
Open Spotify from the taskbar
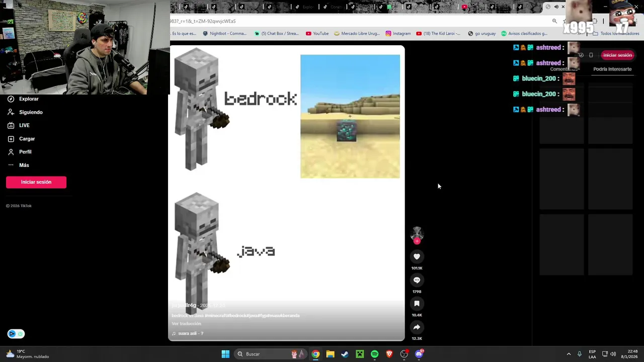coord(374,354)
